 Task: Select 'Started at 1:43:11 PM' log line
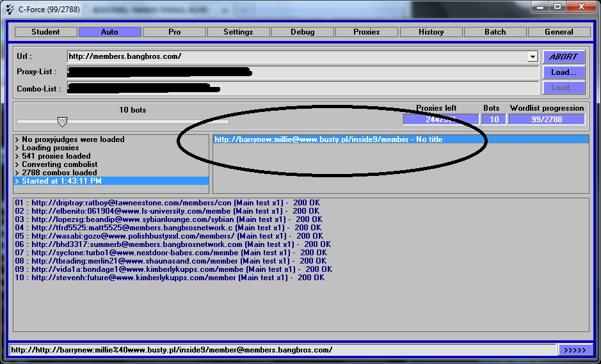111,181
